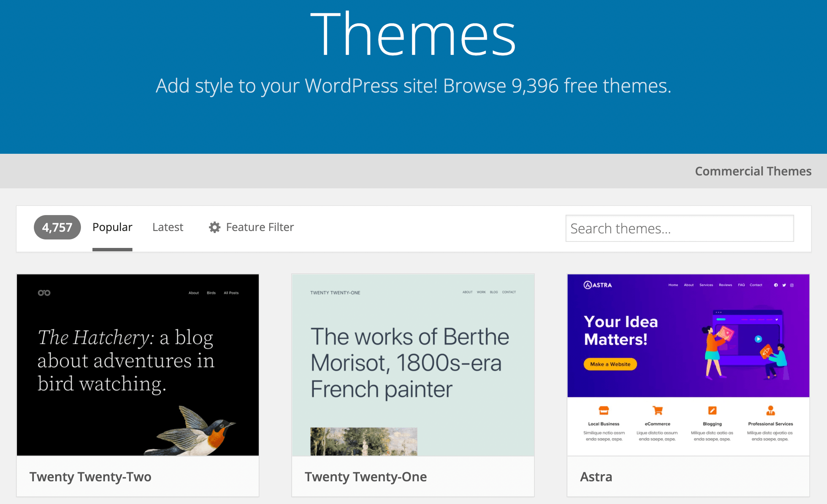Click the Blogging pencil icon
Viewport: 827px width, 504px height.
pos(712,411)
